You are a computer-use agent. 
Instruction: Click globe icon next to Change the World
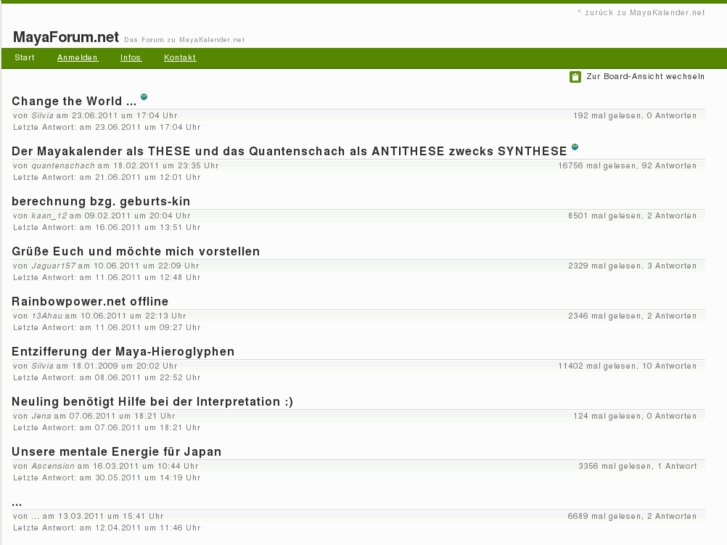144,96
